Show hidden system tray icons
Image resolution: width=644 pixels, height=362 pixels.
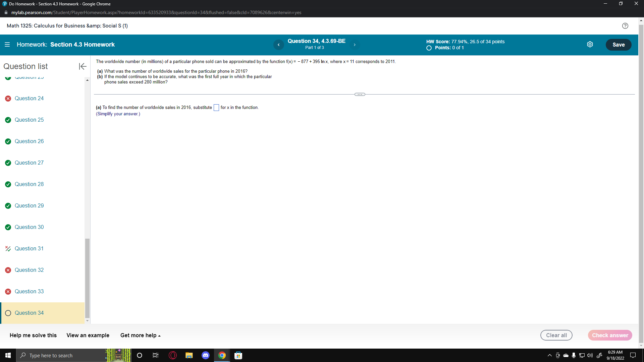click(549, 355)
